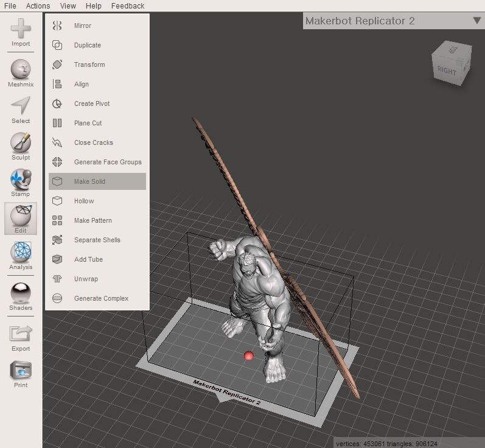Click the Add Tube icon
The height and width of the screenshot is (448, 485).
point(57,259)
